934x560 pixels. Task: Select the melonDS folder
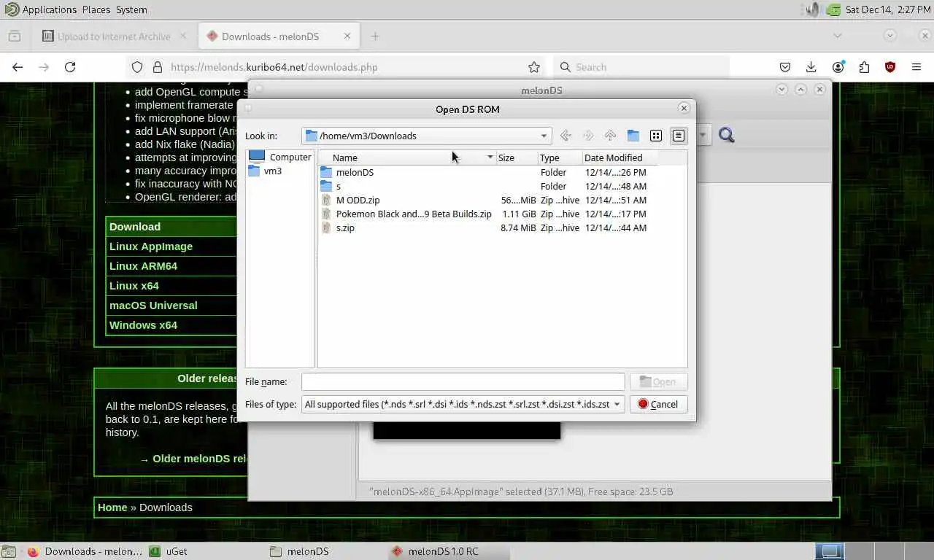347,172
